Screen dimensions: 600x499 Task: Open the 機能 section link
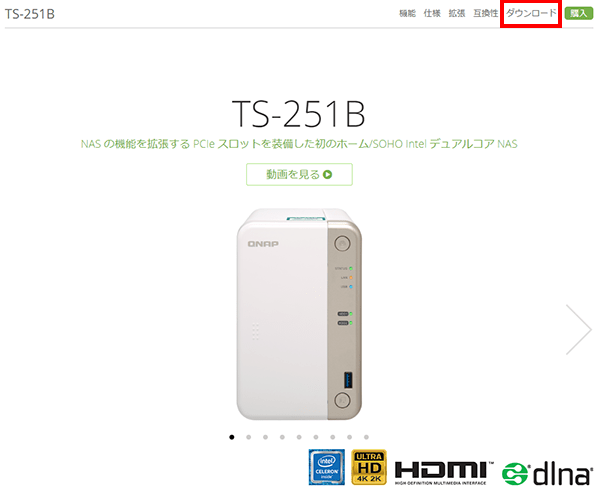(x=407, y=13)
